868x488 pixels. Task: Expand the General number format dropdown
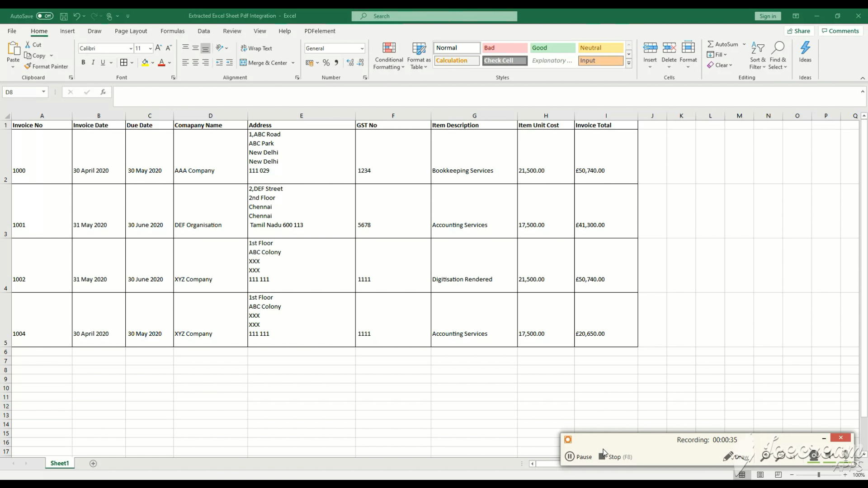[362, 48]
